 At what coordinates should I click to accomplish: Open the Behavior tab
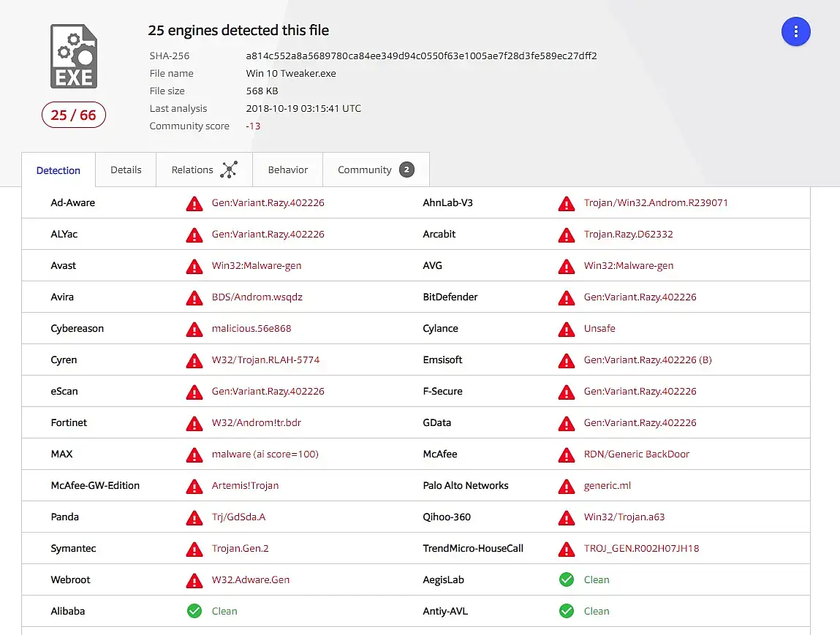pos(287,170)
